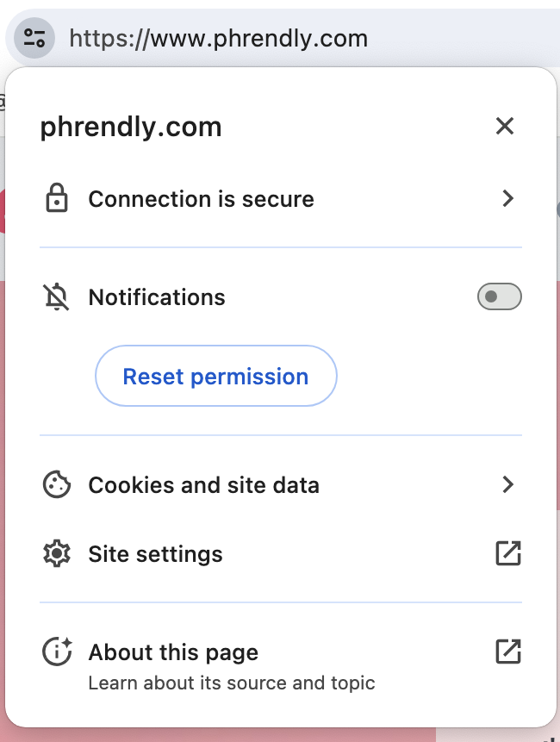Open About this page
560x742 pixels.
point(172,652)
